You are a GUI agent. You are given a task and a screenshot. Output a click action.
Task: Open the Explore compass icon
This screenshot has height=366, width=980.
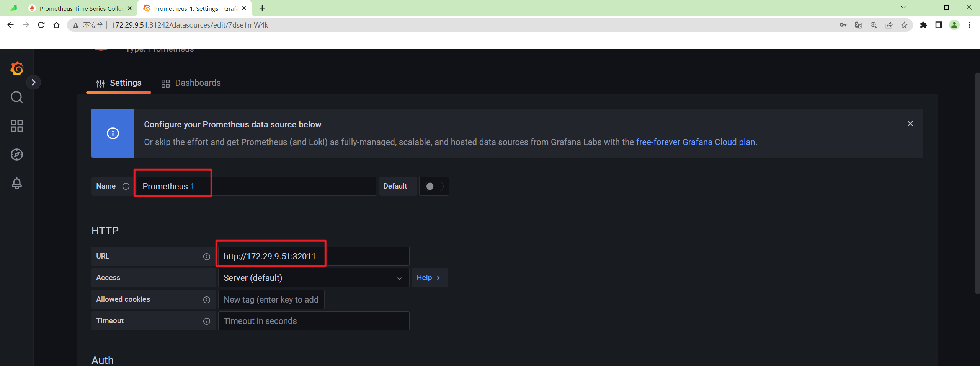pos(17,155)
